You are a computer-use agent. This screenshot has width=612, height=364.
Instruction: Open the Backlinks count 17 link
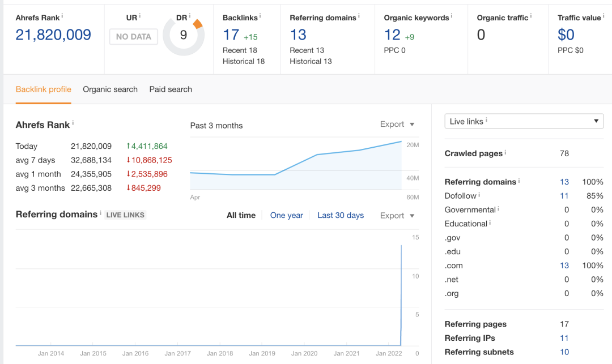(x=231, y=35)
